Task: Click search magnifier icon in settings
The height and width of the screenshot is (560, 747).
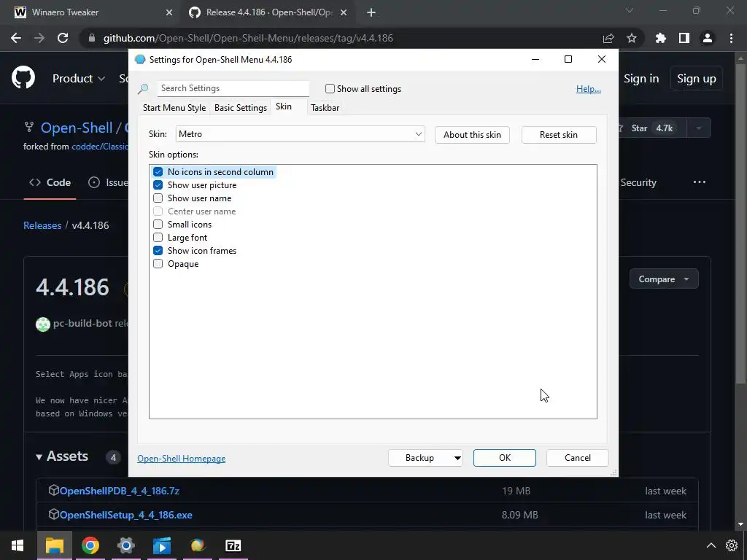Action: click(x=143, y=88)
